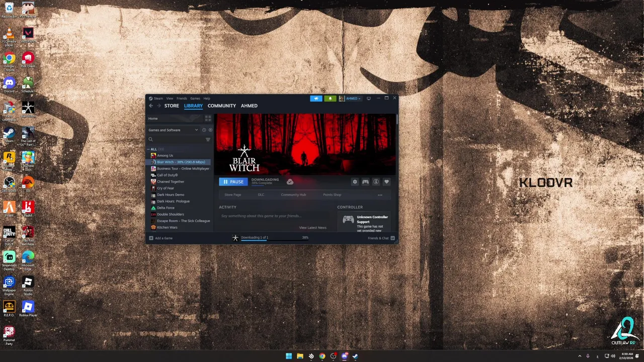Select the Pummel Party desktop icon
The width and height of the screenshot is (644, 362).
(9, 335)
